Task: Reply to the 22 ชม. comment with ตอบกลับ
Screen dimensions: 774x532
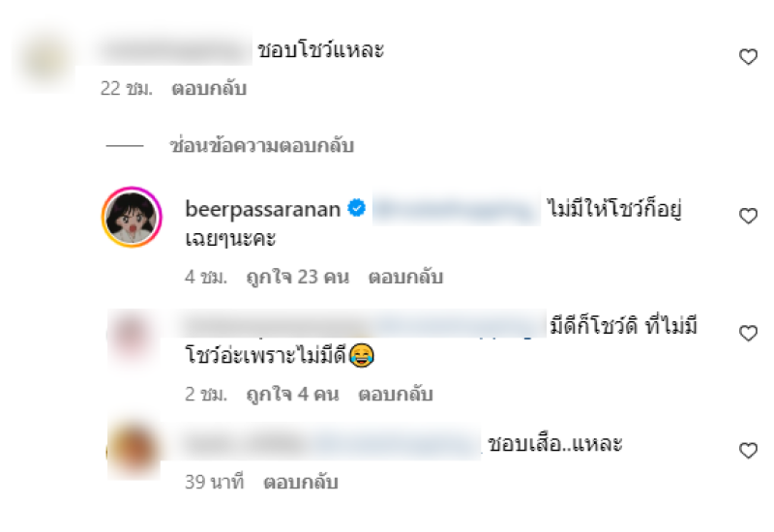Action: [x=209, y=89]
